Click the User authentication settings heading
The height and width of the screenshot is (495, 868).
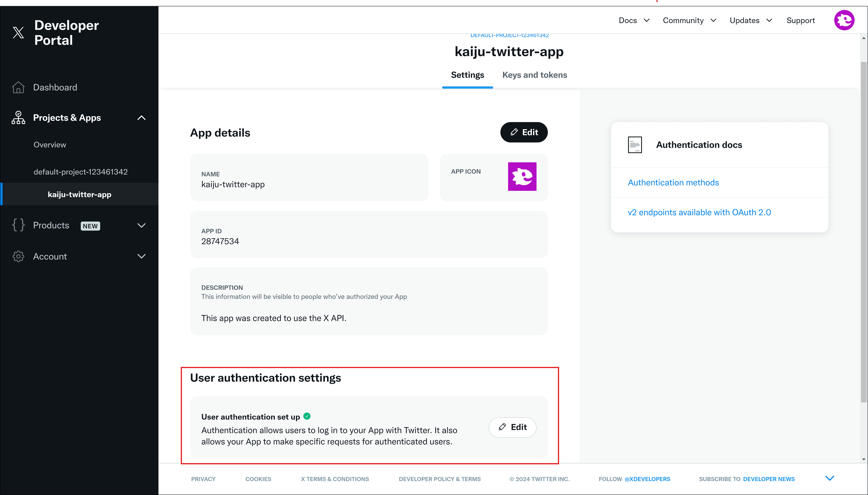click(x=266, y=378)
